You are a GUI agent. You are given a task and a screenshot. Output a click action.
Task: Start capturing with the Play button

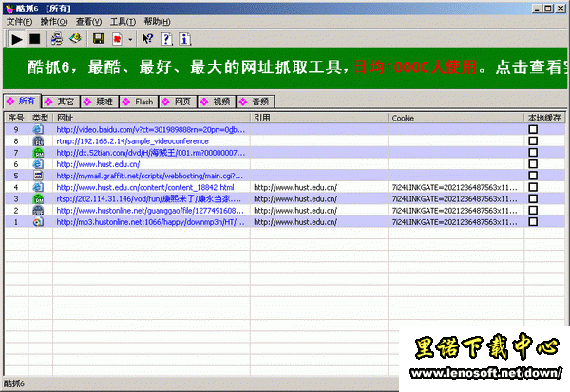point(16,39)
